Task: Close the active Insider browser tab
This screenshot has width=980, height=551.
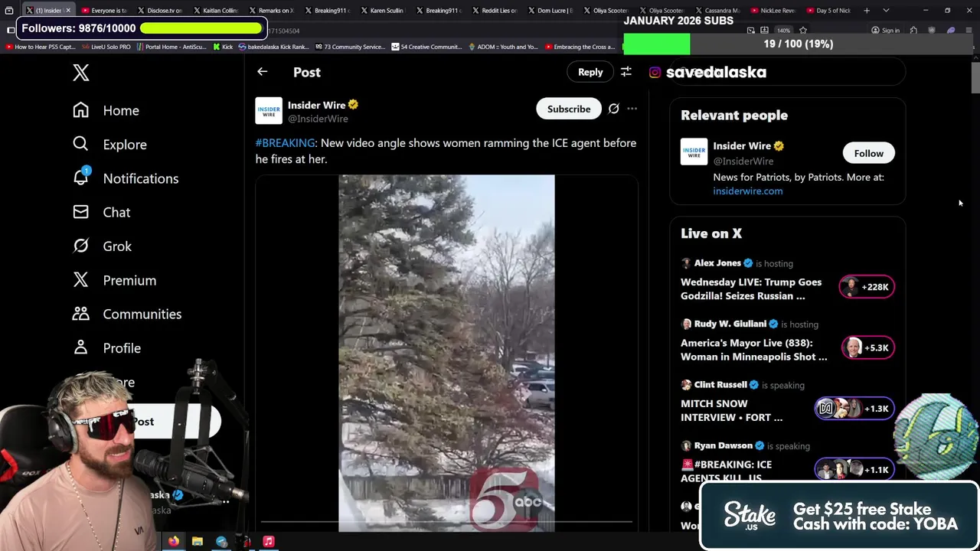Action: [x=67, y=11]
